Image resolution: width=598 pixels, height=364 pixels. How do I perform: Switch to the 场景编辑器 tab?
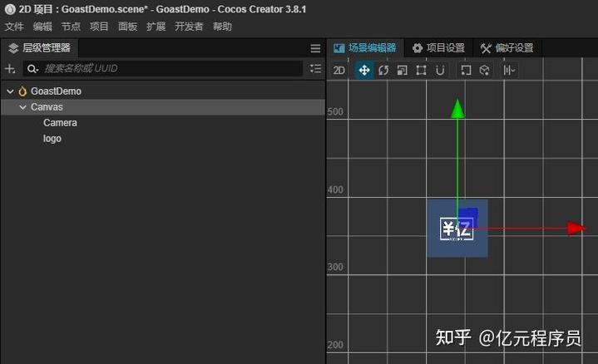(x=365, y=48)
